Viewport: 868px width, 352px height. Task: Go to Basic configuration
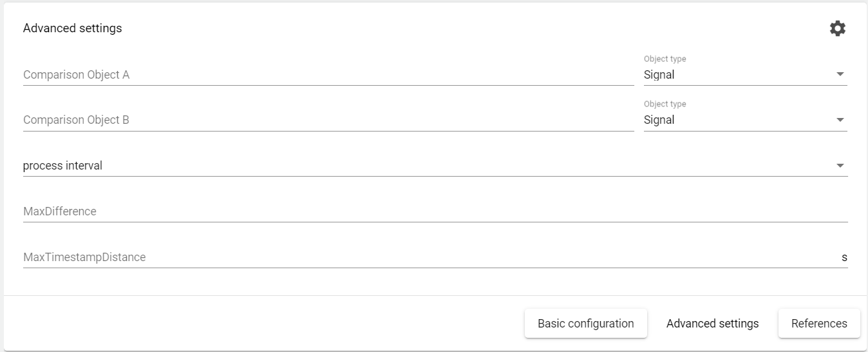[585, 324]
